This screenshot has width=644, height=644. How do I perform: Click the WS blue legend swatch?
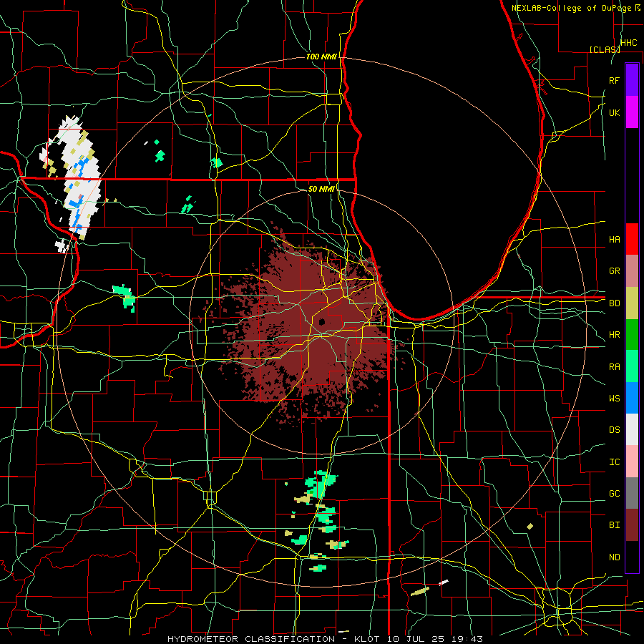632,398
